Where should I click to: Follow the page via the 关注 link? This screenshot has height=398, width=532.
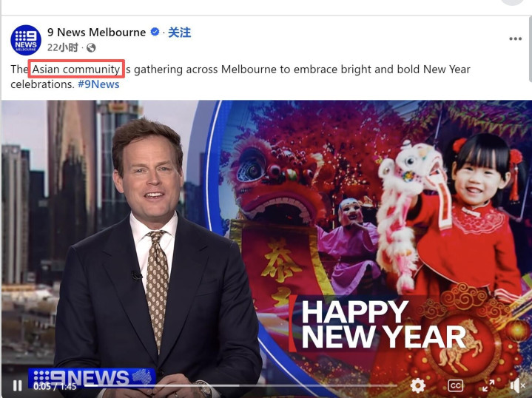(x=180, y=33)
